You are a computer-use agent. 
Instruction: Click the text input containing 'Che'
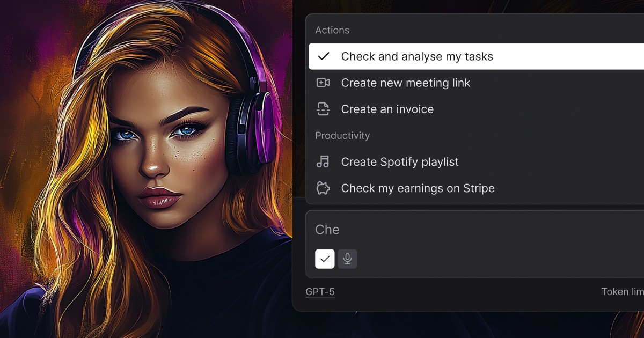[429, 230]
